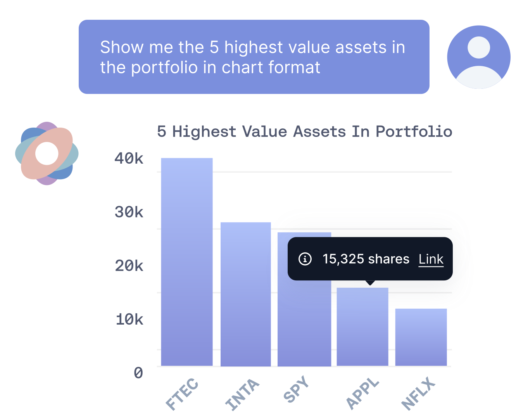Select the NFLX bar in the chart
516x420 pixels.
(x=421, y=337)
